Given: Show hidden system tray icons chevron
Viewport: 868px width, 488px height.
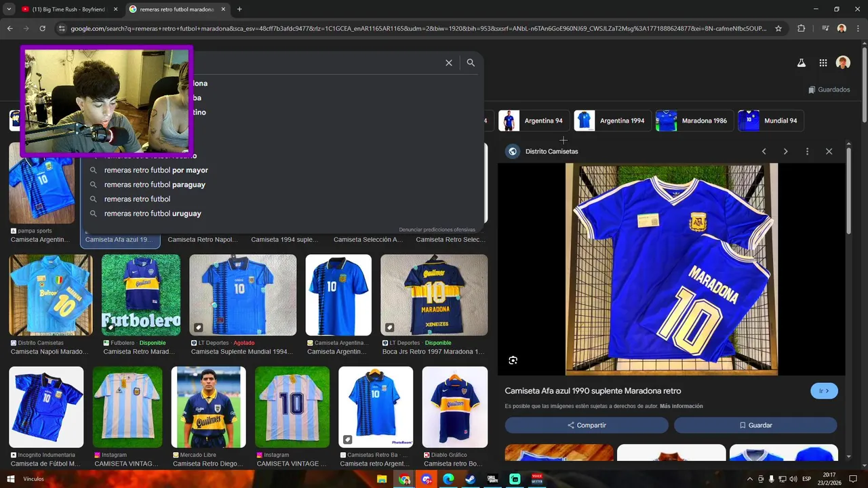Looking at the screenshot, I should tap(750, 479).
